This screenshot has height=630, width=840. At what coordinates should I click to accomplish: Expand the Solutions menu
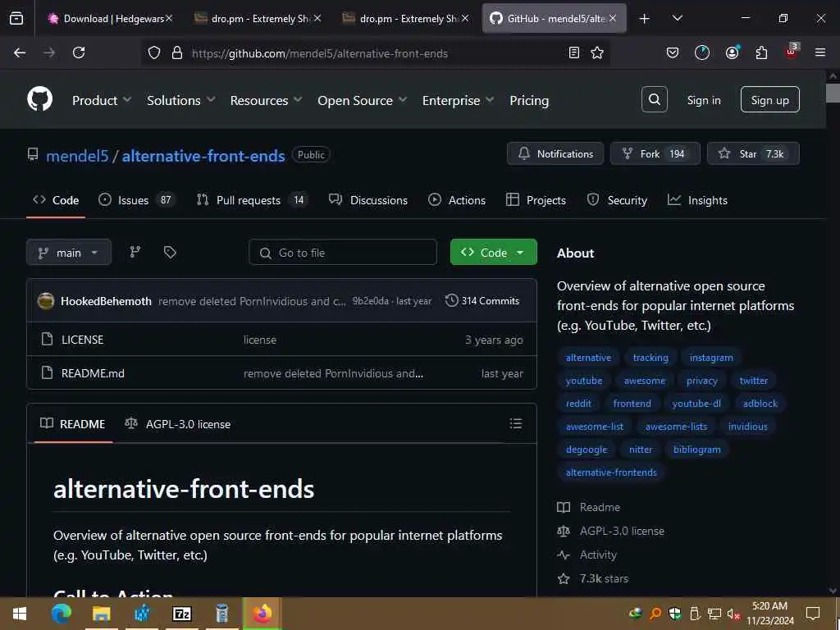click(x=181, y=100)
